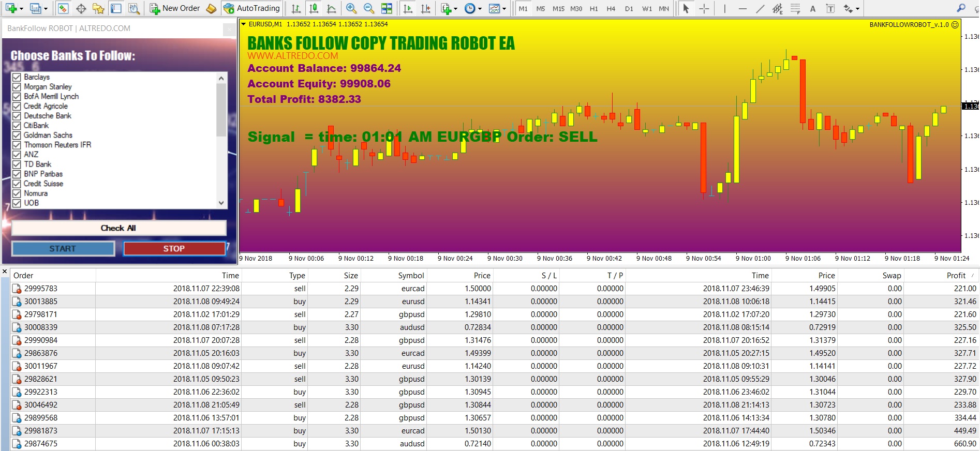Toggle the BofA Merrill Lynch checkbox
The height and width of the screenshot is (451, 980).
(x=17, y=97)
